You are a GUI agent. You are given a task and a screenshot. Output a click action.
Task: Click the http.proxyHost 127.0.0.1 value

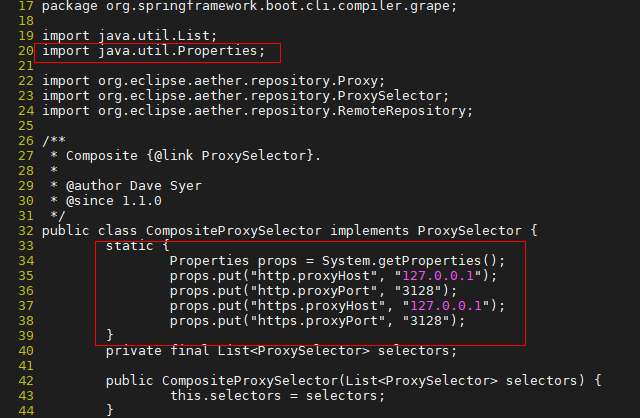point(438,276)
